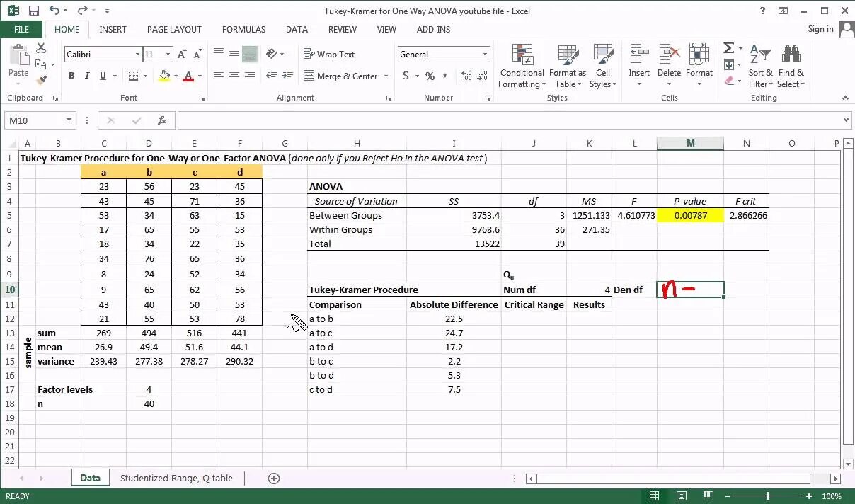Switch to the INSERT tab

click(113, 30)
